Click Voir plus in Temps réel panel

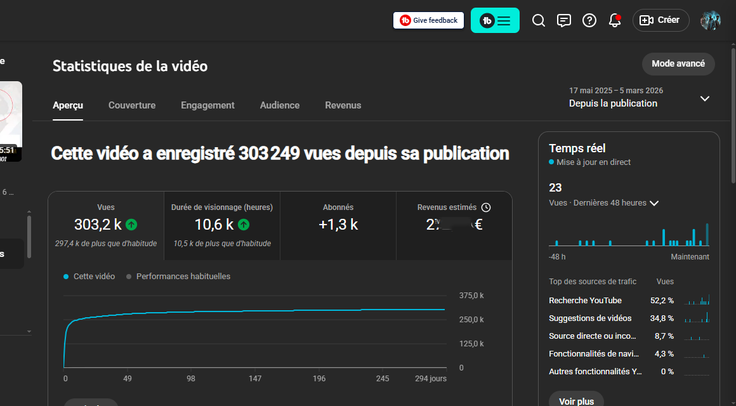pyautogui.click(x=575, y=400)
